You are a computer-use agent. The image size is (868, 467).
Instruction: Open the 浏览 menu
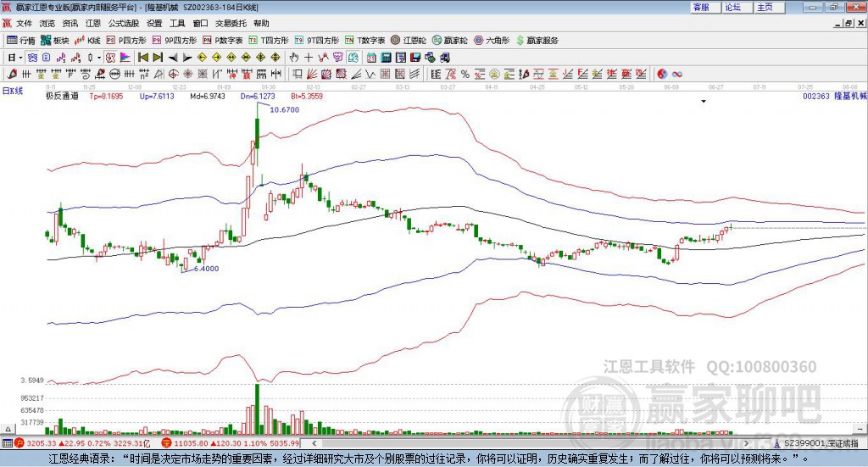pos(47,23)
